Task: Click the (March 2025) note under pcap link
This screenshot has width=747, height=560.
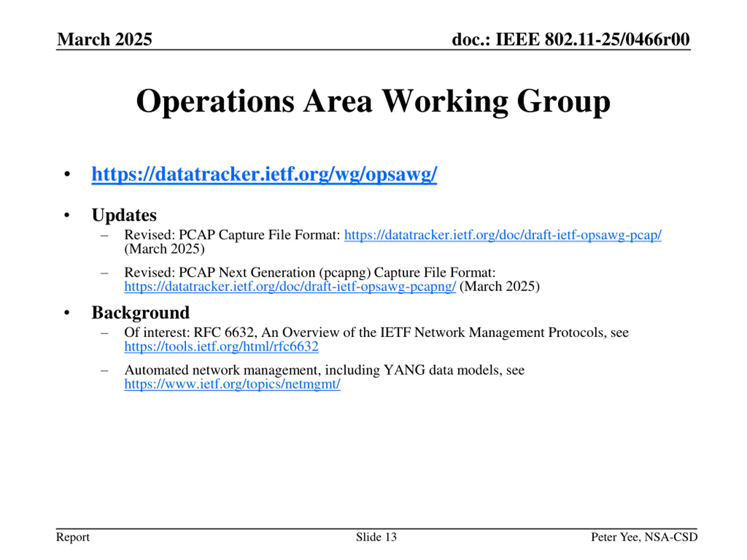Action: tap(165, 249)
